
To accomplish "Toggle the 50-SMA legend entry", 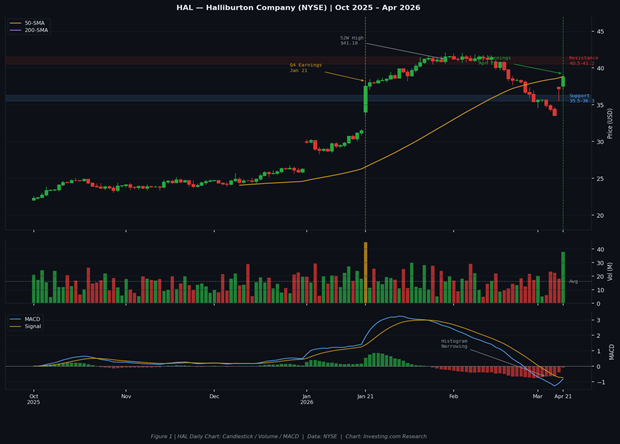I will (31, 22).
